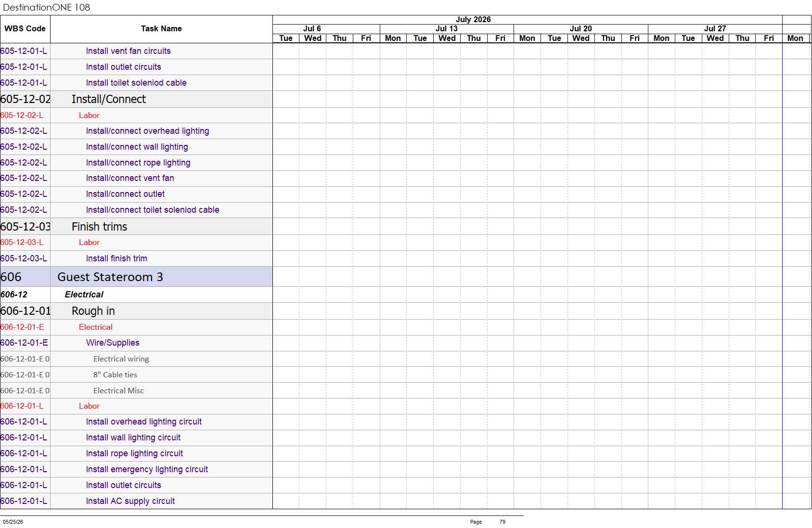Select the Jul 6 week header
Screen dimensions: 812x528
[x=312, y=29]
